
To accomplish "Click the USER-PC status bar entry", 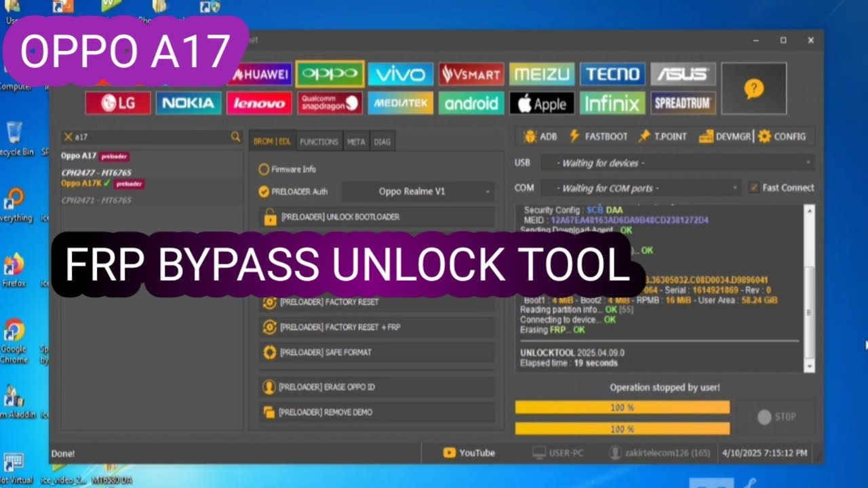I will pos(557,453).
